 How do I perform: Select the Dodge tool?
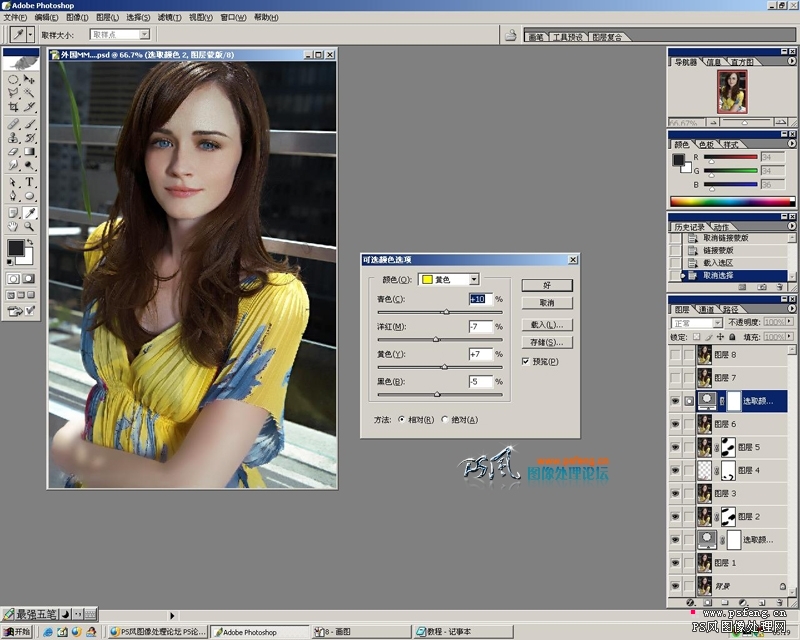30,165
